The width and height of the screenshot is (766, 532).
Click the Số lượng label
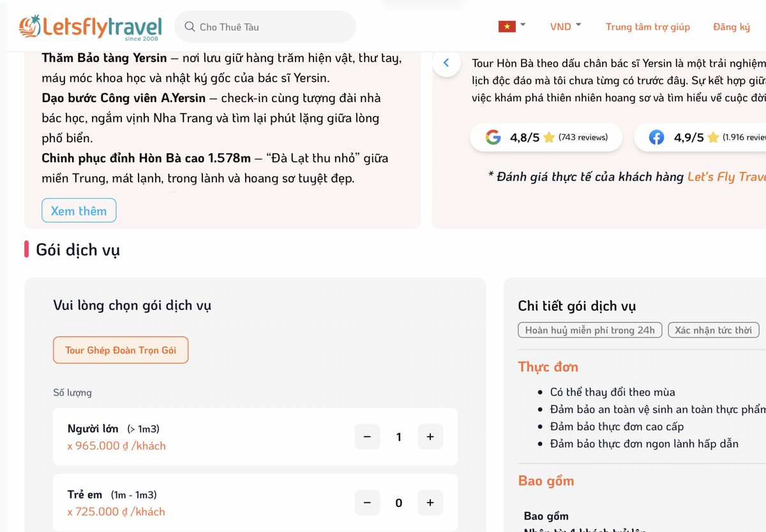[72, 392]
